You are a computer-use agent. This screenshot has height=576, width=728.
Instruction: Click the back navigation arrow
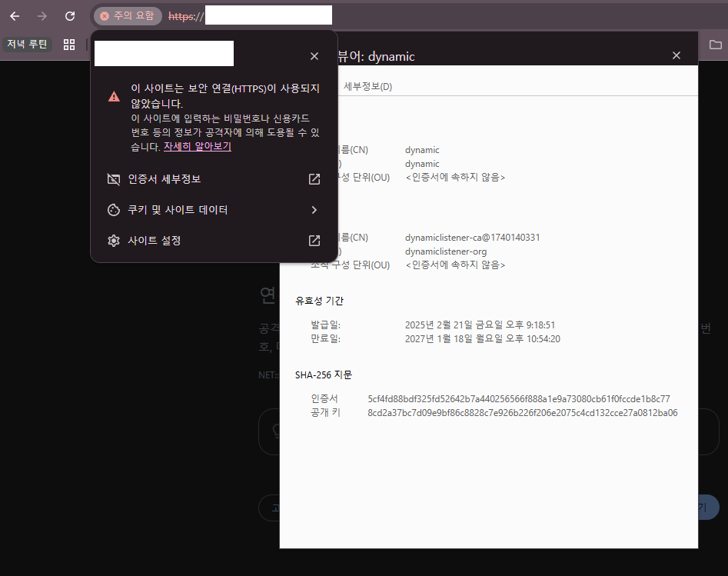click(14, 15)
